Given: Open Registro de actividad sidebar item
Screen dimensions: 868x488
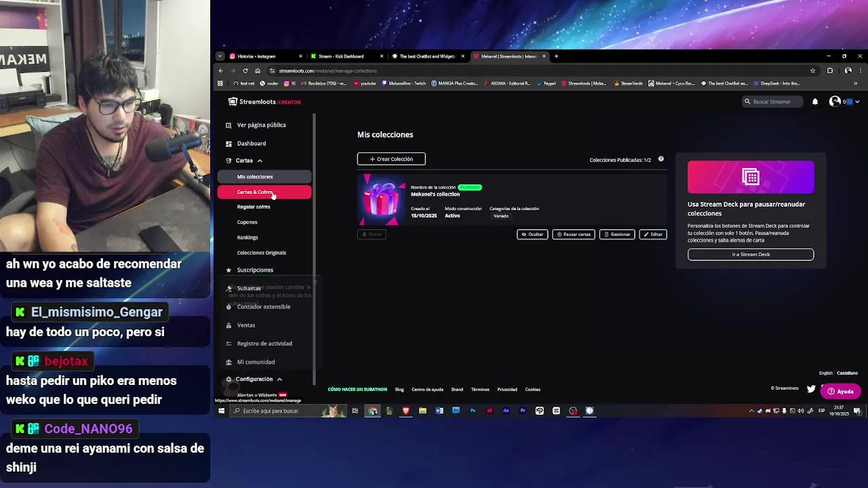Looking at the screenshot, I should [x=264, y=344].
